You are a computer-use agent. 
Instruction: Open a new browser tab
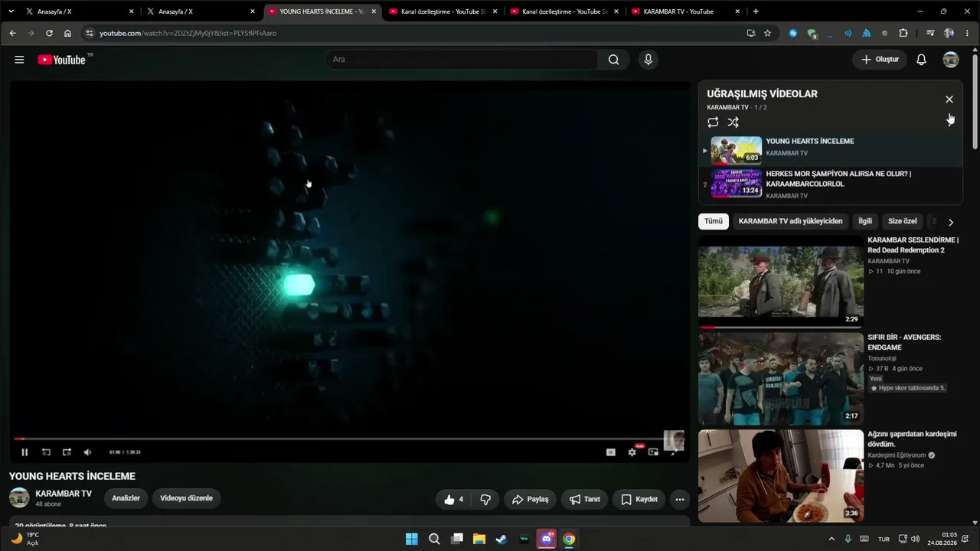(x=756, y=11)
